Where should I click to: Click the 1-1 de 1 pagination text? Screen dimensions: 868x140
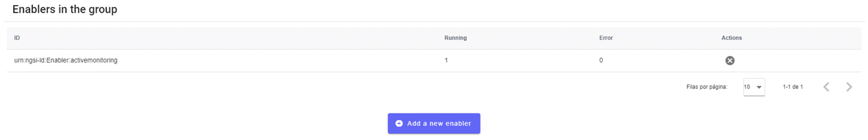coord(793,87)
